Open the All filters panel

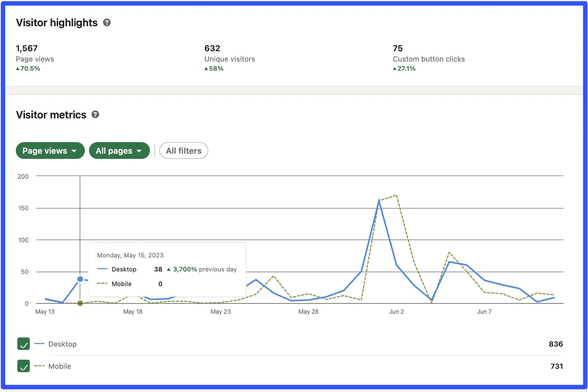click(x=183, y=150)
